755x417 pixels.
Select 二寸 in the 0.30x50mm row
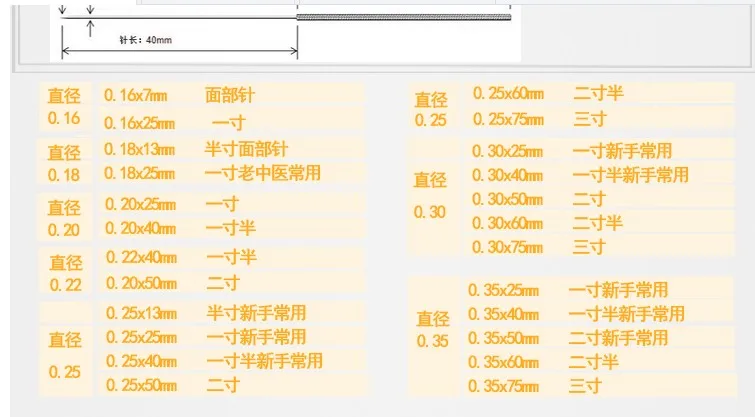point(589,199)
